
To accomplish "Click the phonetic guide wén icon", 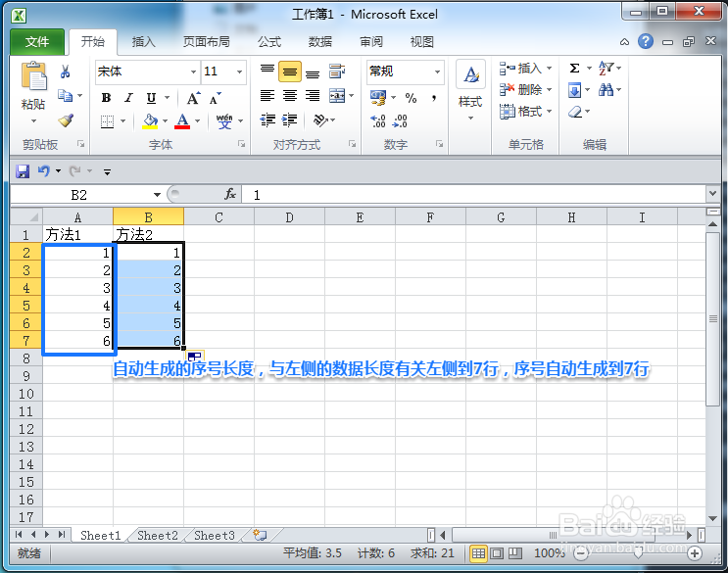I will click(x=224, y=121).
